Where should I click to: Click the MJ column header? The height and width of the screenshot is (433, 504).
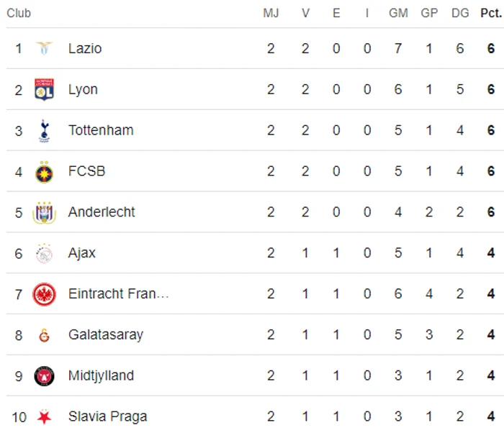point(271,13)
